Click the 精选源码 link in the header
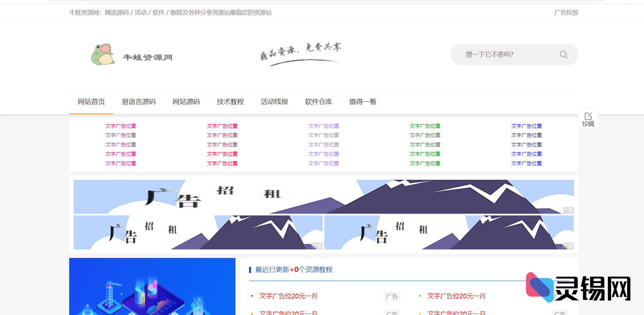The height and width of the screenshot is (315, 644). click(117, 13)
